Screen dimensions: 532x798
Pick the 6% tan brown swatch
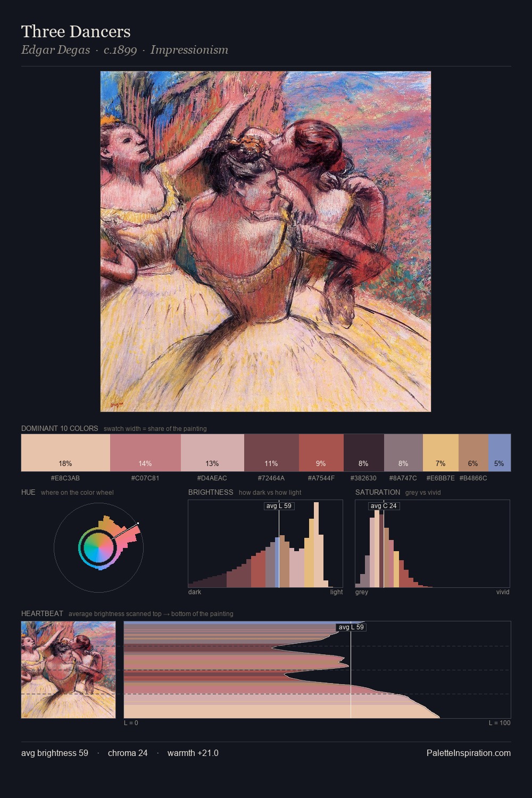[473, 453]
